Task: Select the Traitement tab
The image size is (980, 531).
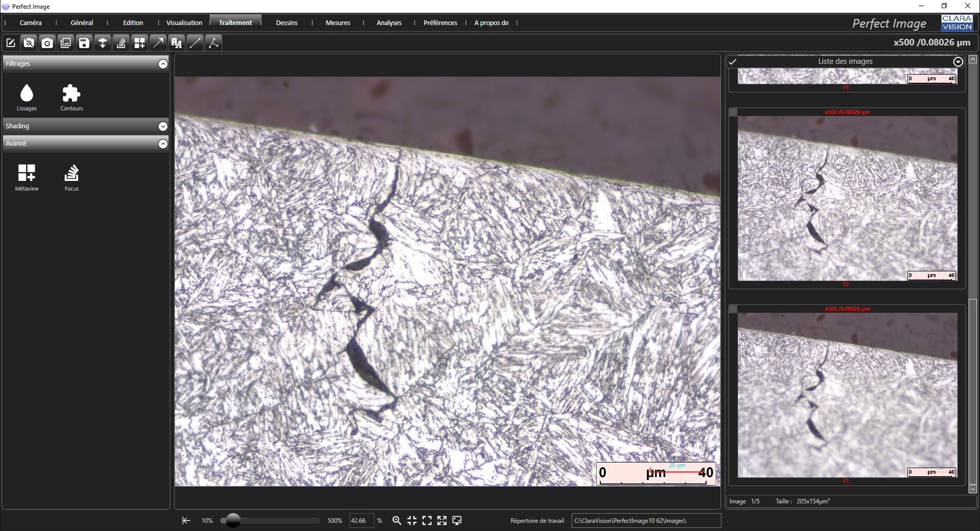Action: tap(236, 22)
